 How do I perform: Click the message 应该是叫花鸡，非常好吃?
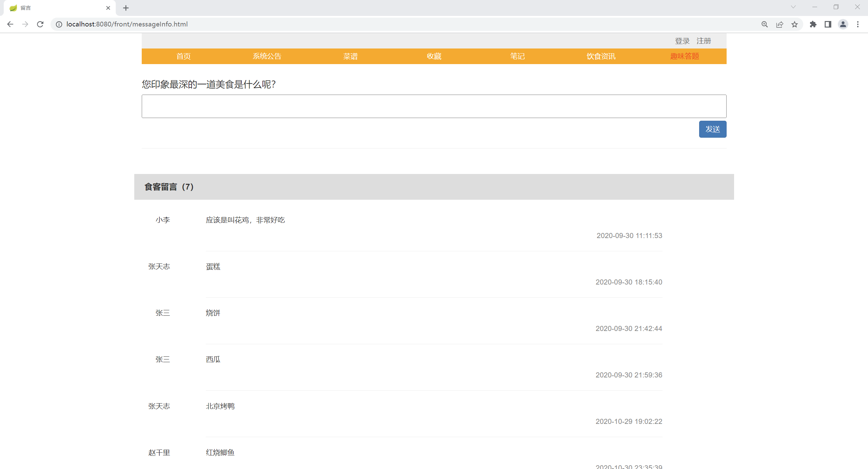(245, 220)
